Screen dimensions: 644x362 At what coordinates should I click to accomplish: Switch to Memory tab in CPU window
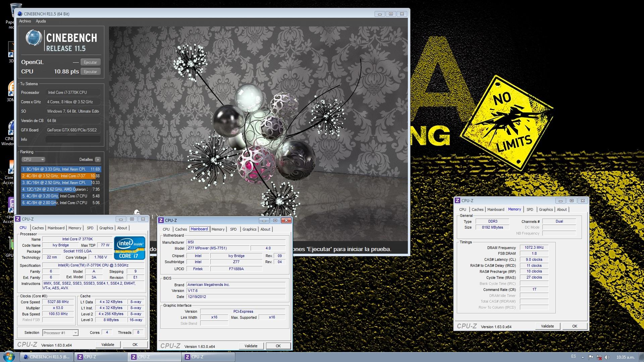pyautogui.click(x=74, y=228)
